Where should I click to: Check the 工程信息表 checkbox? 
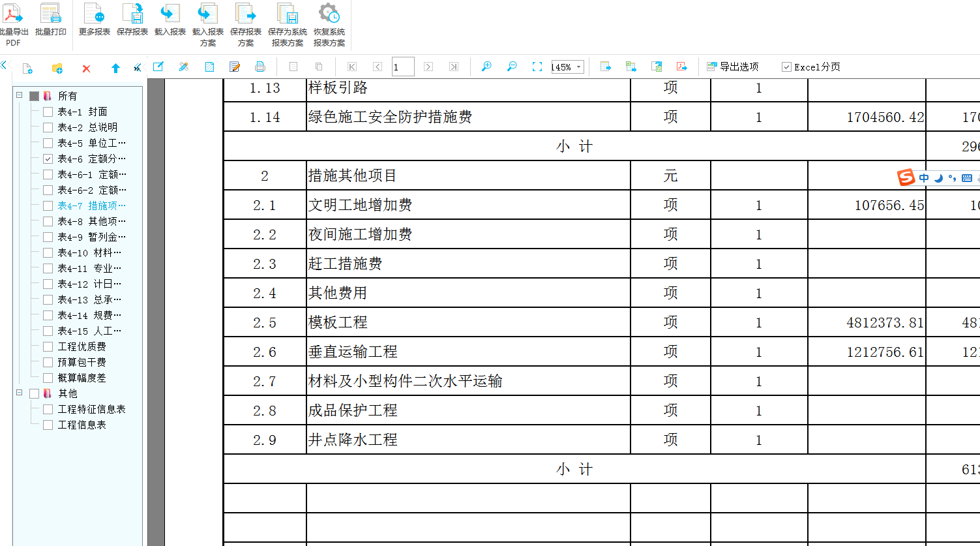(48, 425)
